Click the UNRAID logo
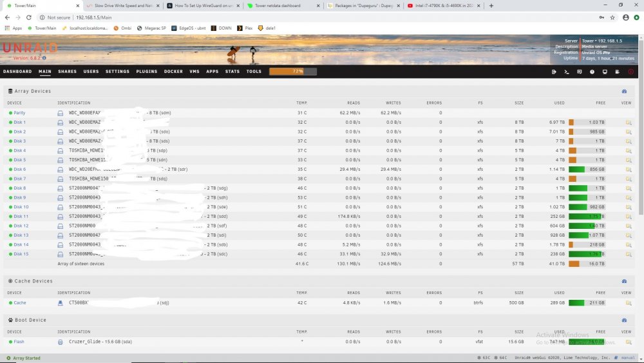 pos(30,48)
